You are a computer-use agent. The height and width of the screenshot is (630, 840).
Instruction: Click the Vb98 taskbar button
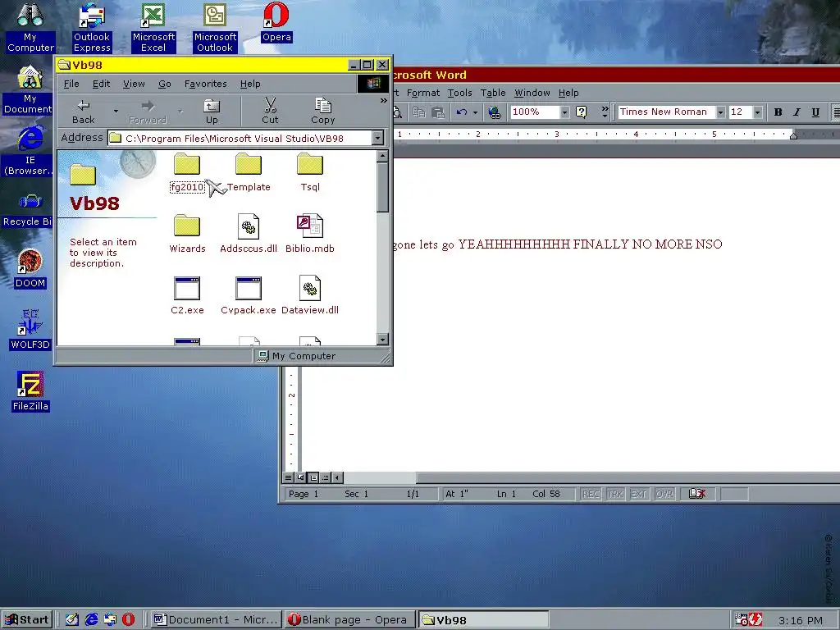coord(483,620)
